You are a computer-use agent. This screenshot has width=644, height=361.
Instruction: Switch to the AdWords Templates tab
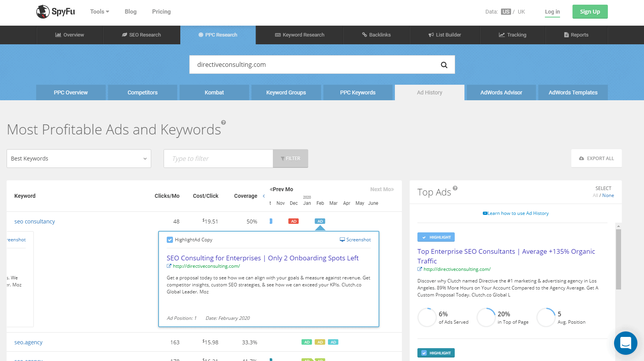[x=573, y=92]
